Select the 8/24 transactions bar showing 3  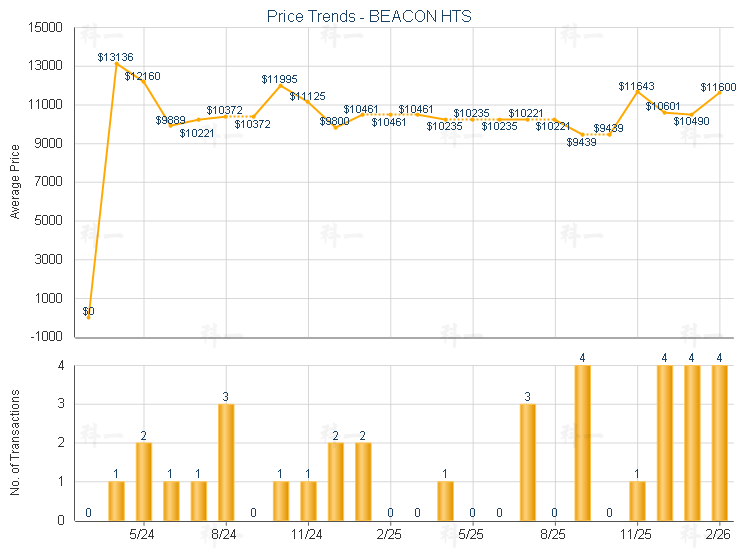[x=226, y=462]
